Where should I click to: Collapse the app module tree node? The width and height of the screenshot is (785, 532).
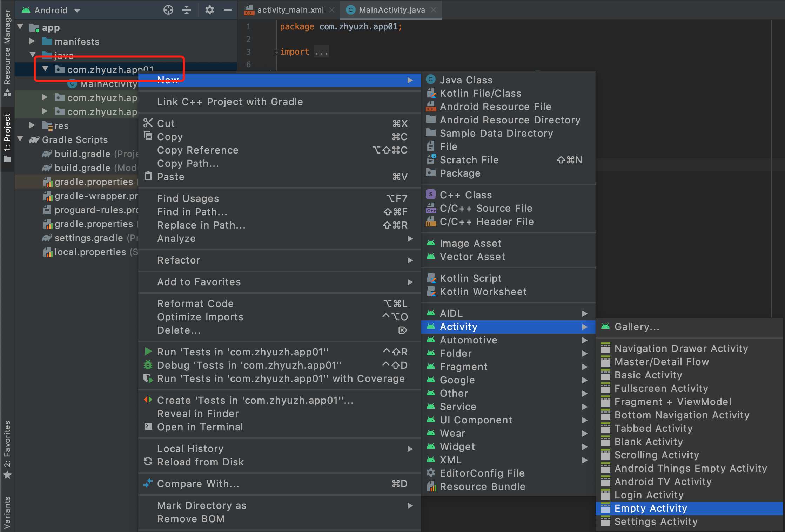20,27
